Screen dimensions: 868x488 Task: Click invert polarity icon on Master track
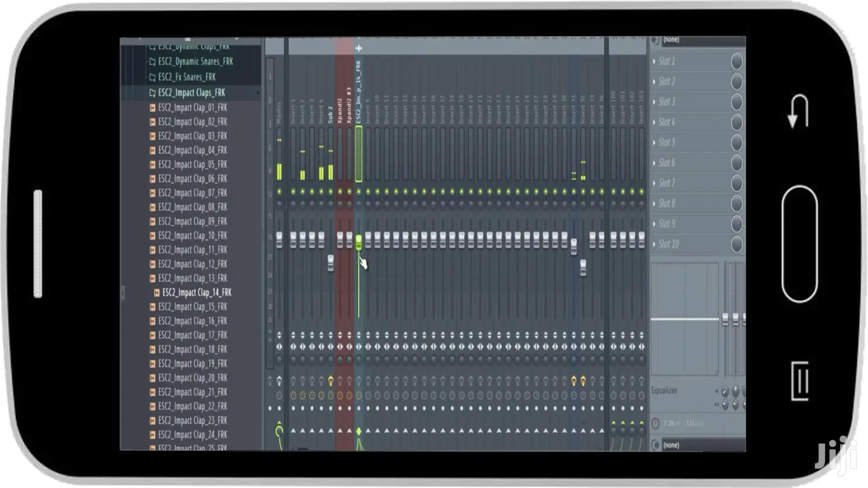[x=279, y=335]
